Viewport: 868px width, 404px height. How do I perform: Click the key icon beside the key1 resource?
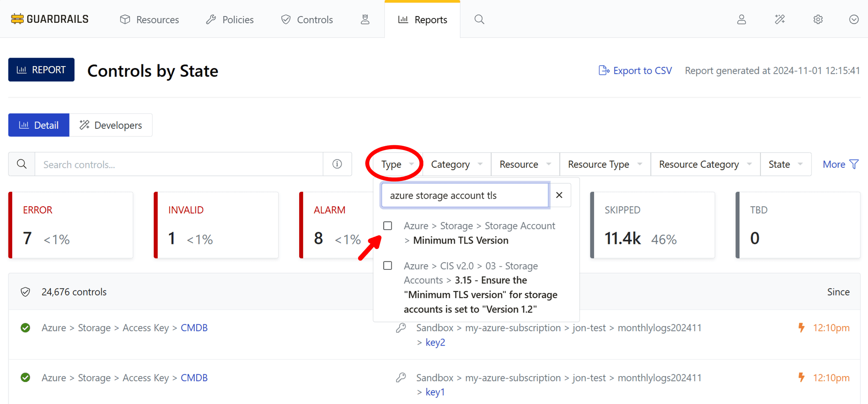pyautogui.click(x=401, y=377)
